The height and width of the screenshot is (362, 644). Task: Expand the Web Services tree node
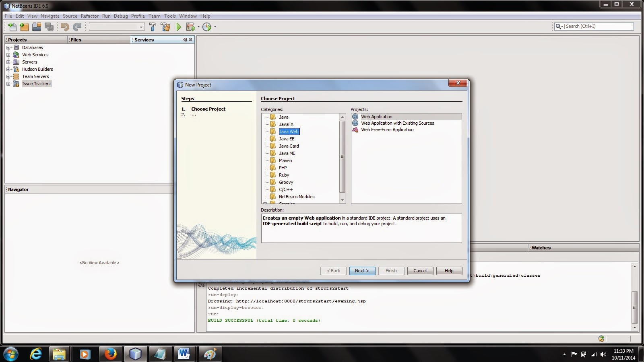click(8, 55)
